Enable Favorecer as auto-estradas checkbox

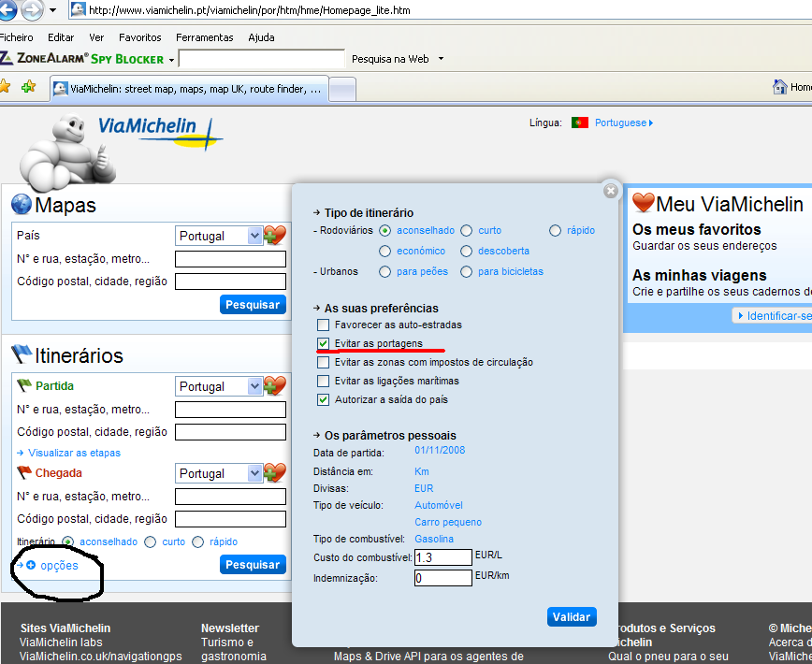tap(323, 325)
